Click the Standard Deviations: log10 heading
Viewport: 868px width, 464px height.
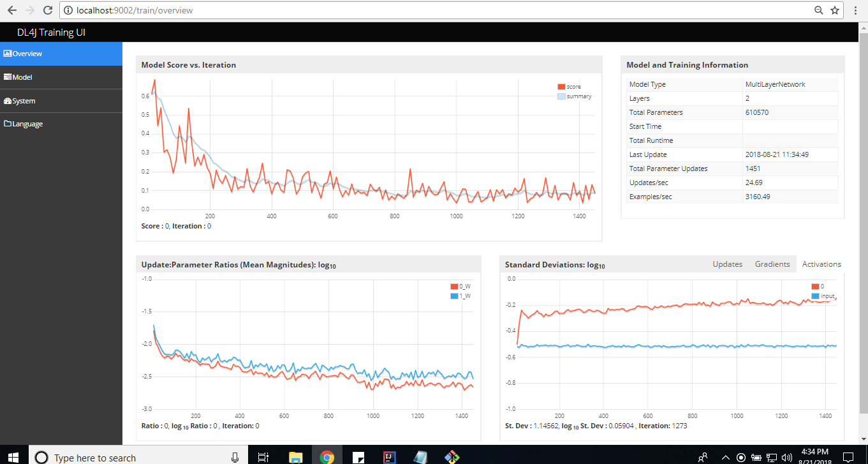[x=555, y=265]
